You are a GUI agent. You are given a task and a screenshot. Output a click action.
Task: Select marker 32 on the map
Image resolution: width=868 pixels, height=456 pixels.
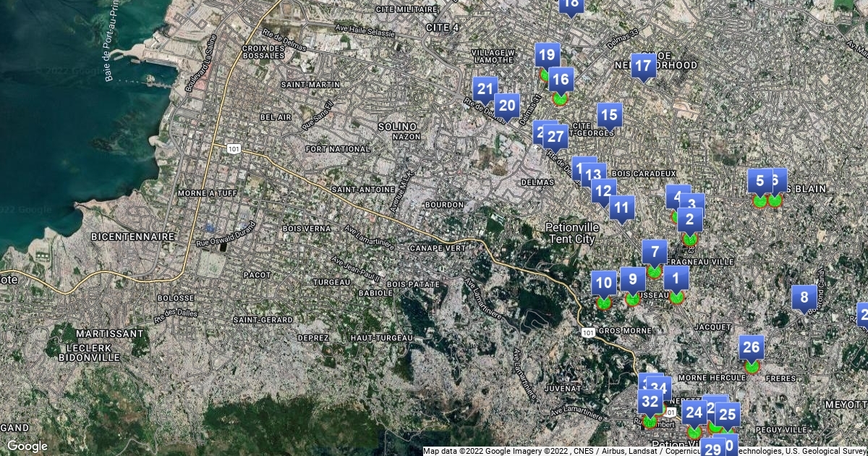[x=650, y=402]
